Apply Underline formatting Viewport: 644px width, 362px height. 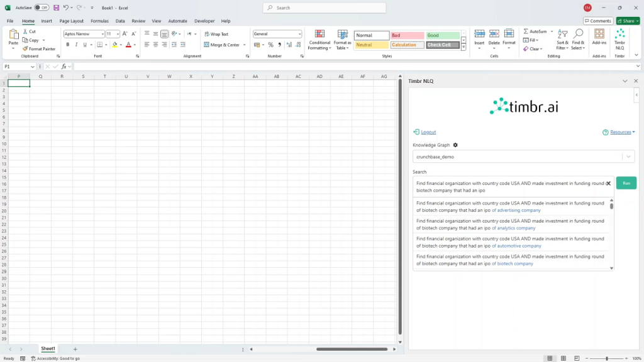(x=85, y=45)
